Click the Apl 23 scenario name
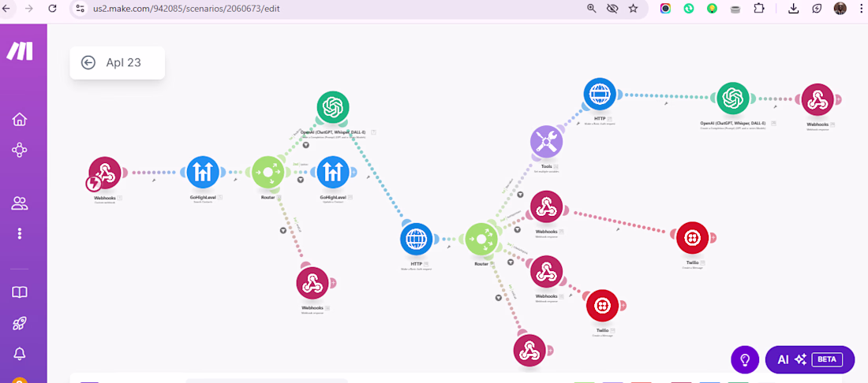The width and height of the screenshot is (868, 383). (123, 62)
